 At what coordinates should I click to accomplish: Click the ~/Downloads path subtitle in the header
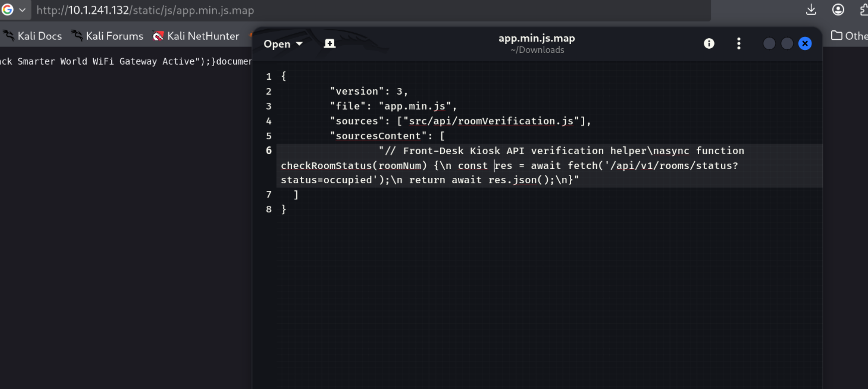pos(537,50)
